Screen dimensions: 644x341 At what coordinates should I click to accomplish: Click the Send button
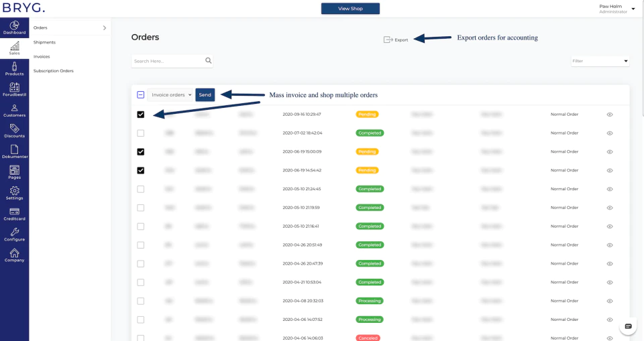point(205,94)
